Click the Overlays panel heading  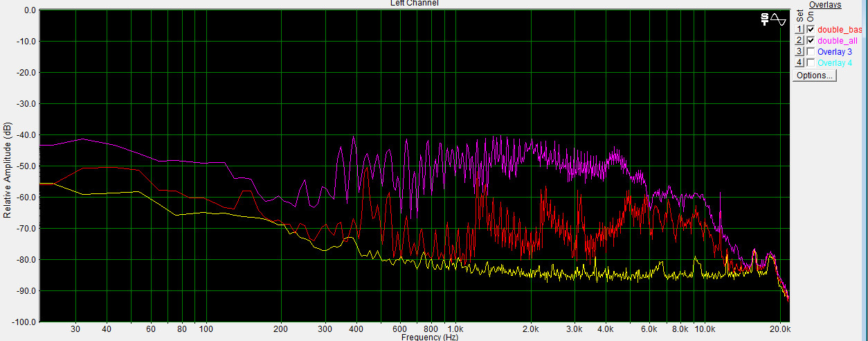825,5
